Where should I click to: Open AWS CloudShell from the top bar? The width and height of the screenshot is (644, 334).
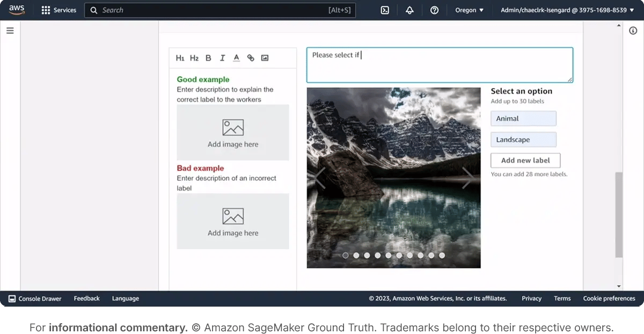(x=384, y=10)
